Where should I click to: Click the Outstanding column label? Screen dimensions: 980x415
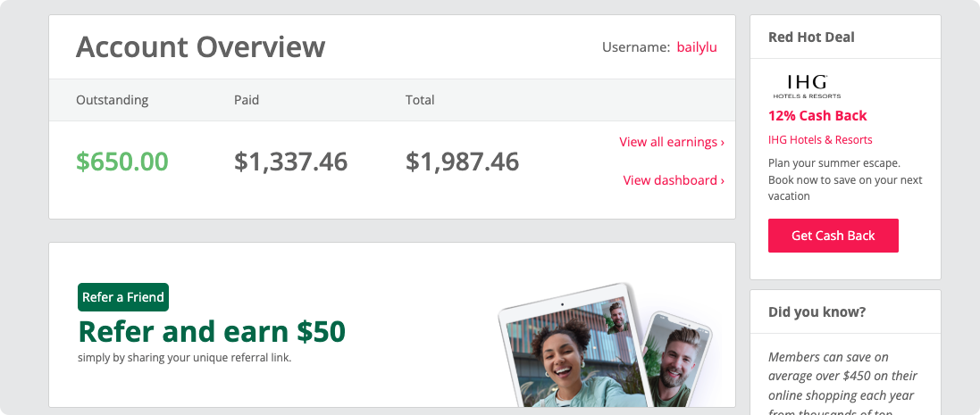(113, 100)
